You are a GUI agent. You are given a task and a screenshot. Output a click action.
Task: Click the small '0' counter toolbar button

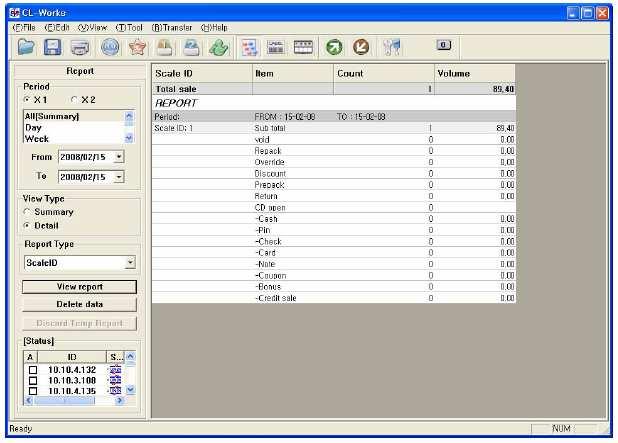click(x=444, y=45)
